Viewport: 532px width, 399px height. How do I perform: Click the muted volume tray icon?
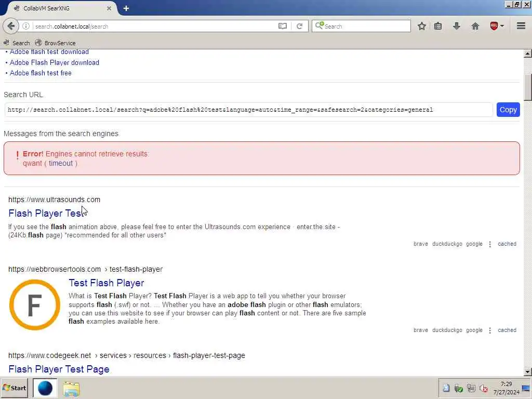click(x=484, y=388)
